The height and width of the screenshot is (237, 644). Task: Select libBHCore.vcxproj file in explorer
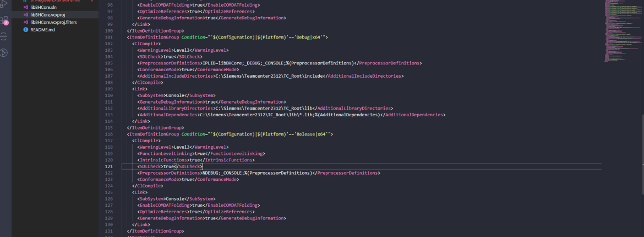pos(48,15)
